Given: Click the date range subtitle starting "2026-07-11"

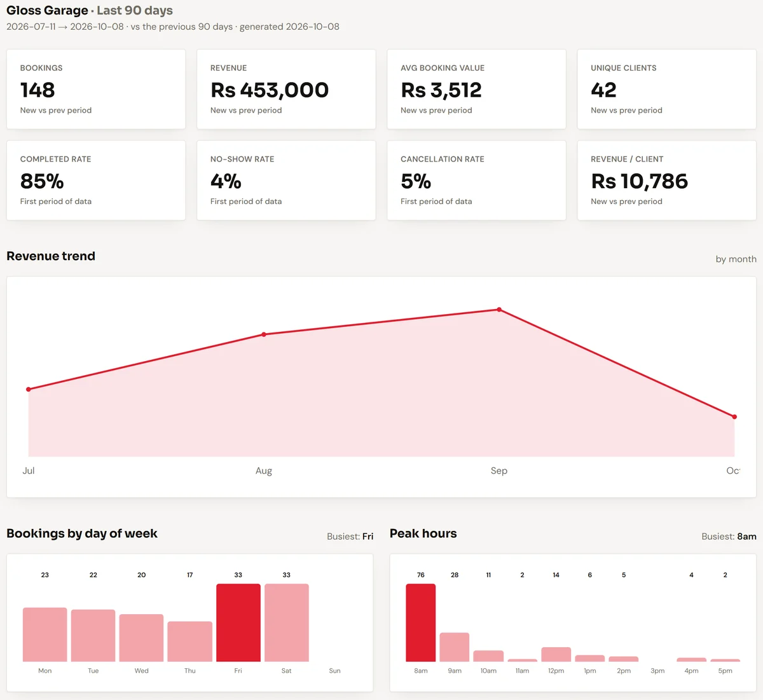Looking at the screenshot, I should 173,27.
